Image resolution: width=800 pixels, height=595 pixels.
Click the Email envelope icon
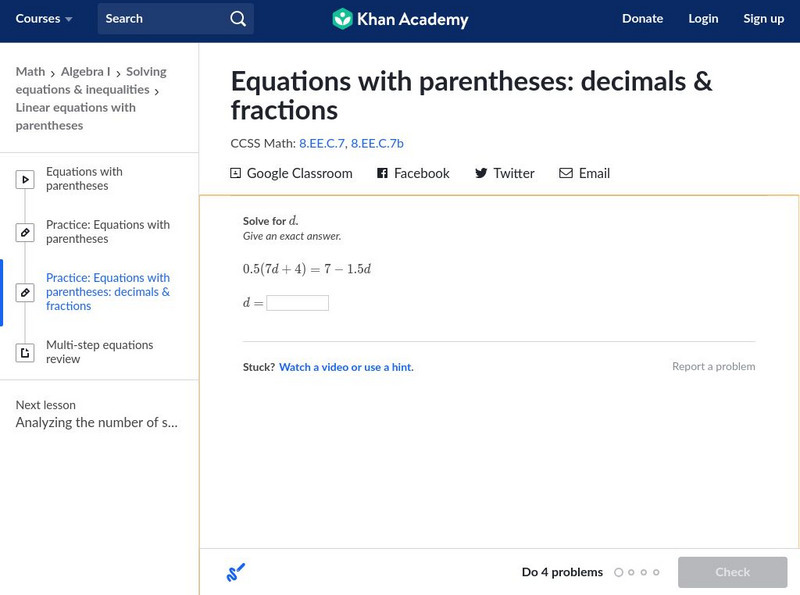(566, 173)
